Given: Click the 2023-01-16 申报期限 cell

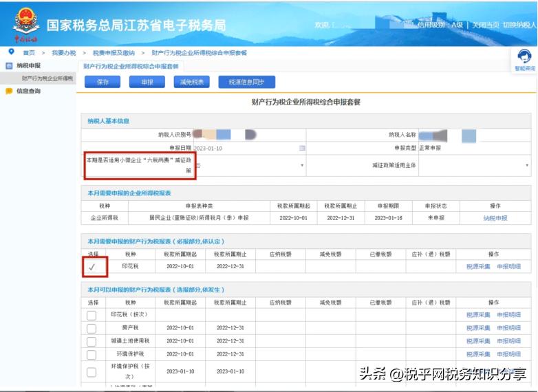Looking at the screenshot, I should point(388,218).
